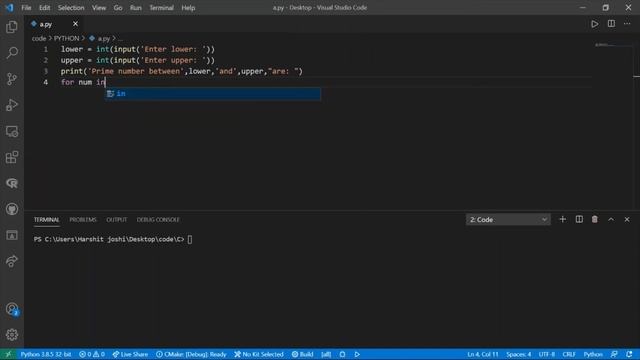Viewport: 640px width, 360px height.
Task: Click the 'PYTHON' breadcrumb segment
Action: click(67, 38)
